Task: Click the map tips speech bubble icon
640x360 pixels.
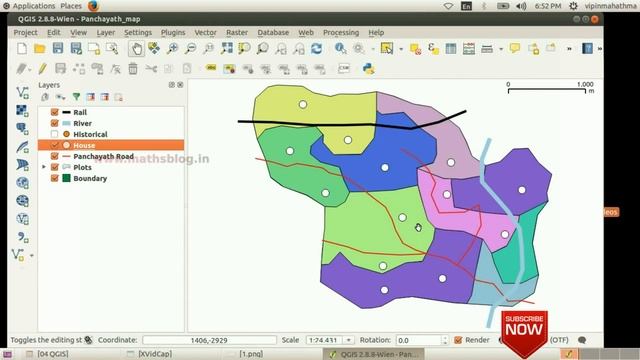Action: (515, 49)
